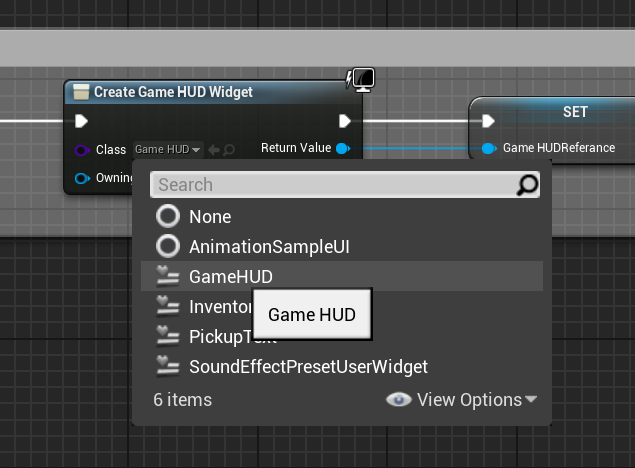Viewport: 635px width, 468px height.
Task: Click the Class input pin
Action: 82,150
